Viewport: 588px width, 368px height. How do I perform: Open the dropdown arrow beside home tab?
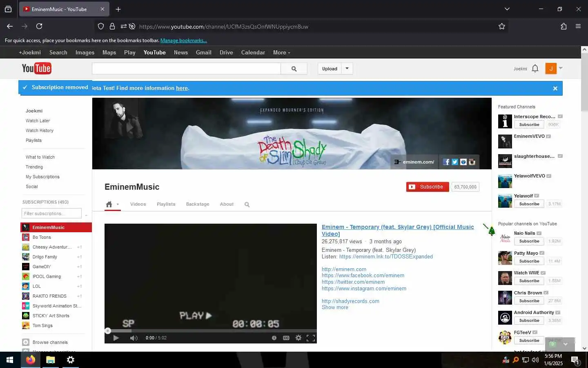pyautogui.click(x=118, y=204)
